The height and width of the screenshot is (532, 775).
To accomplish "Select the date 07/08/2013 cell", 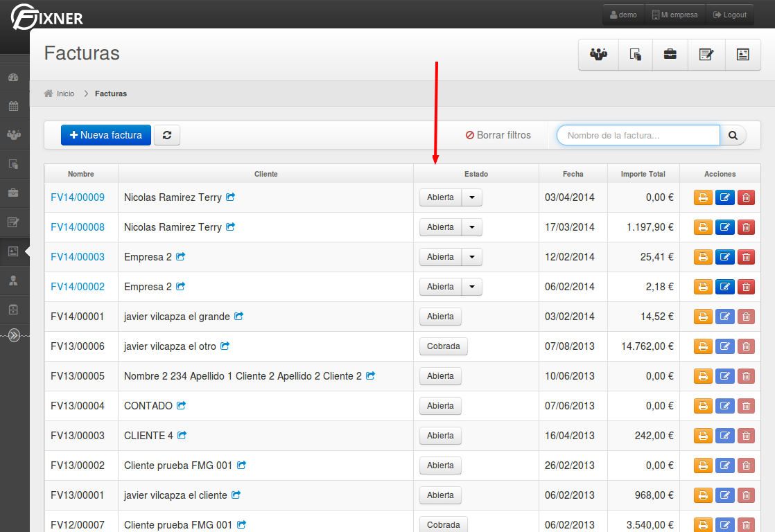I will click(x=573, y=346).
